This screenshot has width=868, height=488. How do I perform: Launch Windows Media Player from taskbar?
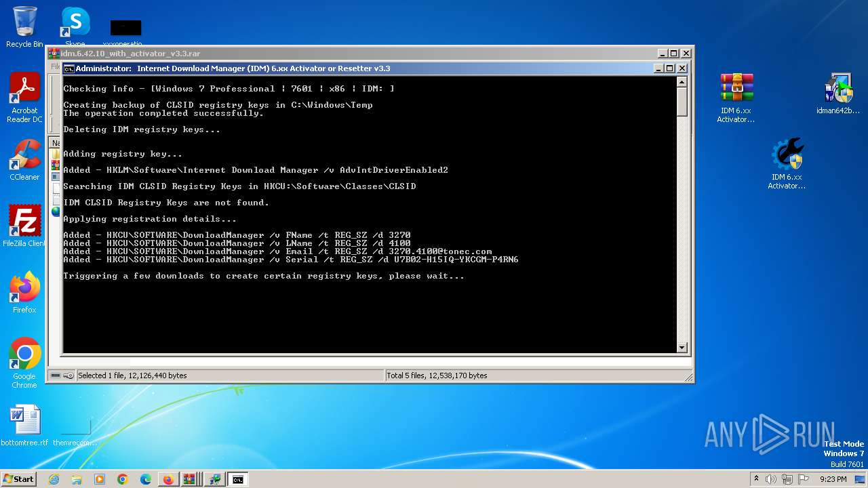(100, 479)
